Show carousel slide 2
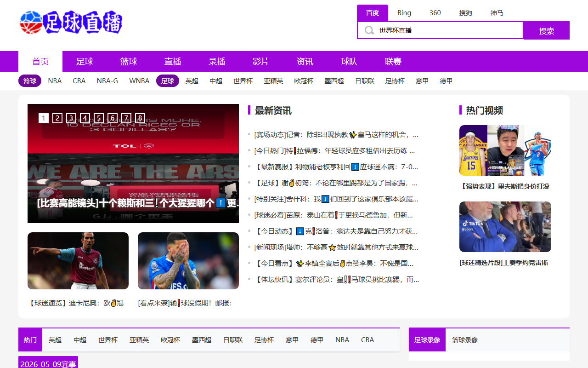 tap(57, 118)
